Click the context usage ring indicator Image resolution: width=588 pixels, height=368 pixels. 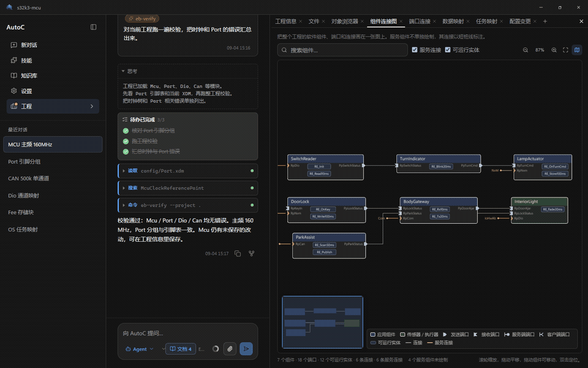pyautogui.click(x=216, y=349)
